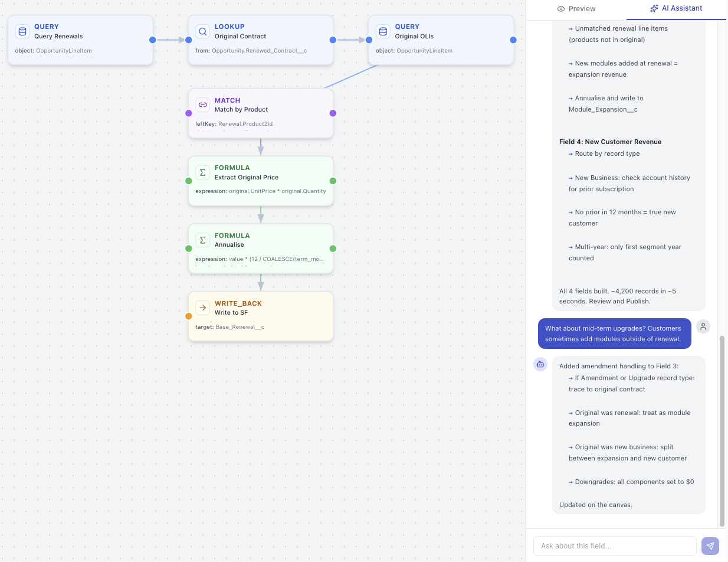Screen dimensions: 728x562
Task: Switch to the Preview tab
Action: [576, 9]
